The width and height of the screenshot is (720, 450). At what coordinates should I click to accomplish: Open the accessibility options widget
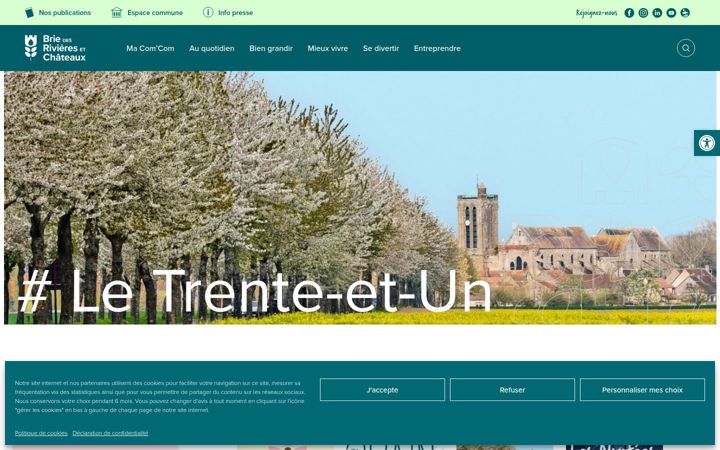707,143
